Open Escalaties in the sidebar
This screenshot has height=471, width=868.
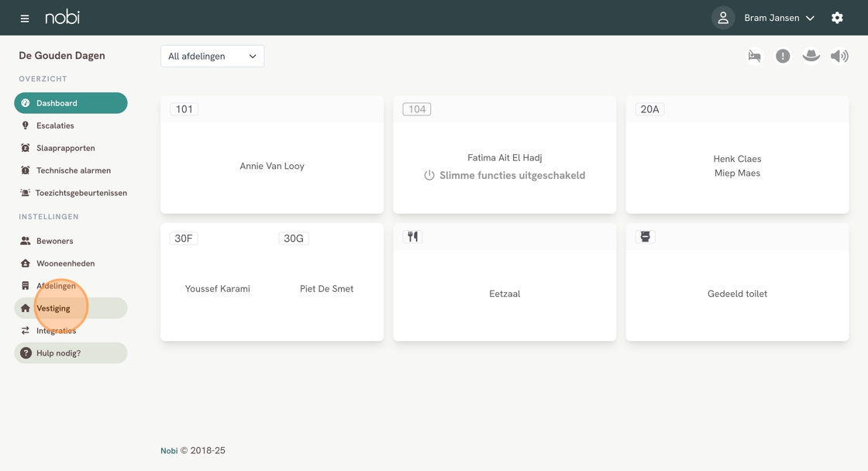(x=55, y=125)
